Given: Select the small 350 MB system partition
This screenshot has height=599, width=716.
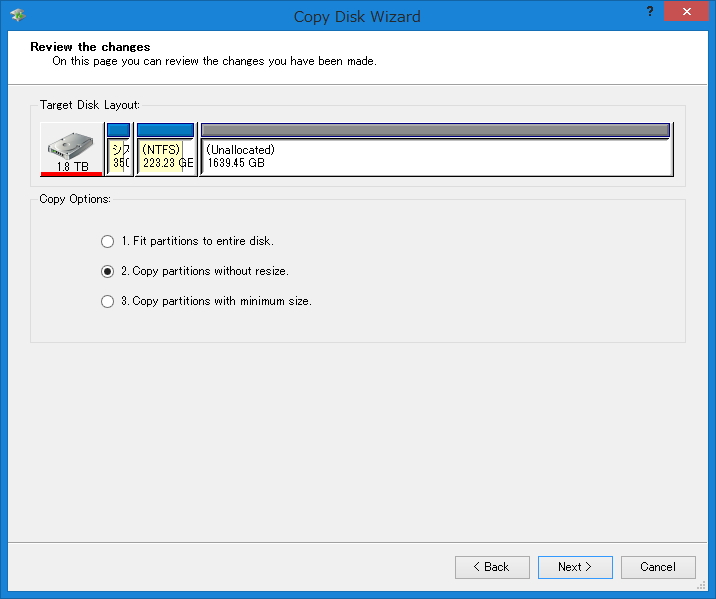Looking at the screenshot, I should coord(119,149).
